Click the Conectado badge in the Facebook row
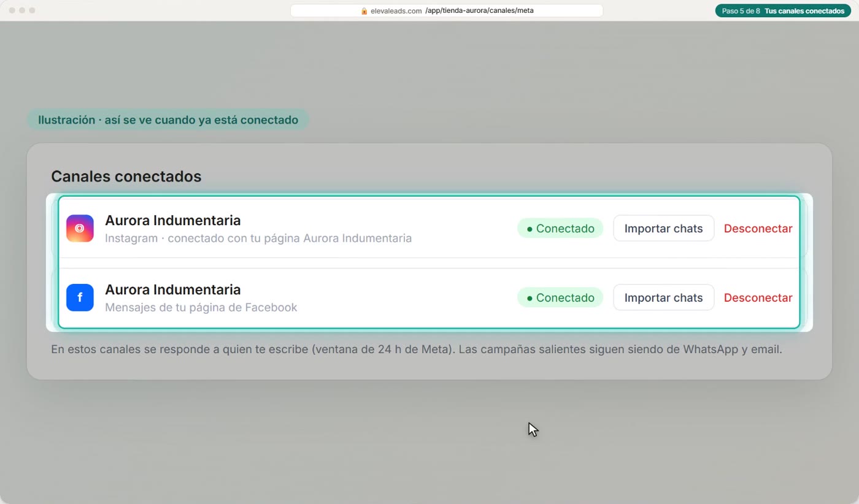This screenshot has width=859, height=504. pyautogui.click(x=560, y=297)
